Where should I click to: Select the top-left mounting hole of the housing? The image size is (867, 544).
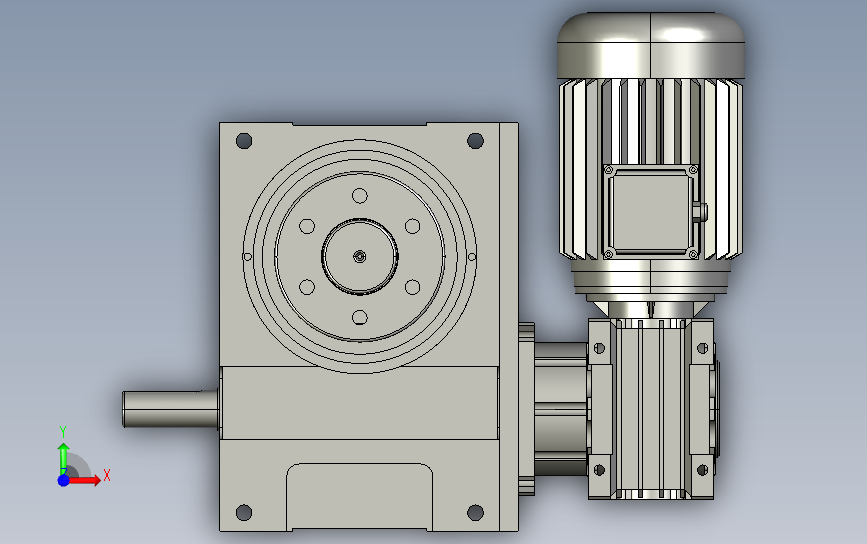pyautogui.click(x=244, y=140)
